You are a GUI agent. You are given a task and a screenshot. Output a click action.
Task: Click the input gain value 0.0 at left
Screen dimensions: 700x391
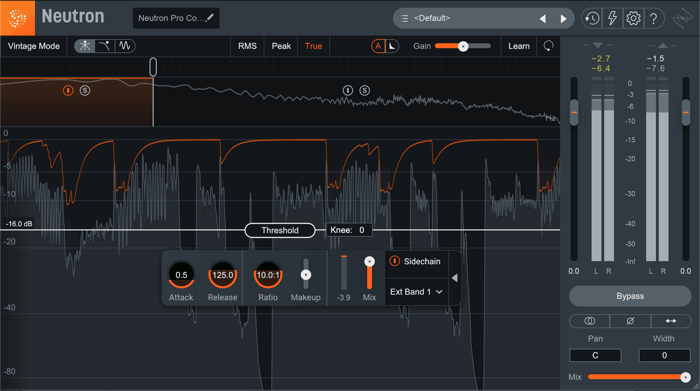574,271
